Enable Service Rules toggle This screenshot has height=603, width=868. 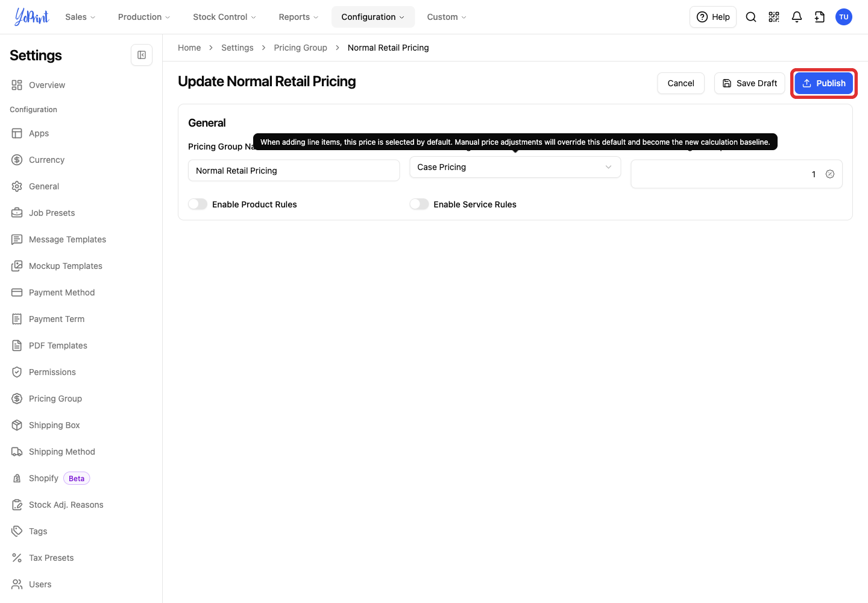click(419, 204)
